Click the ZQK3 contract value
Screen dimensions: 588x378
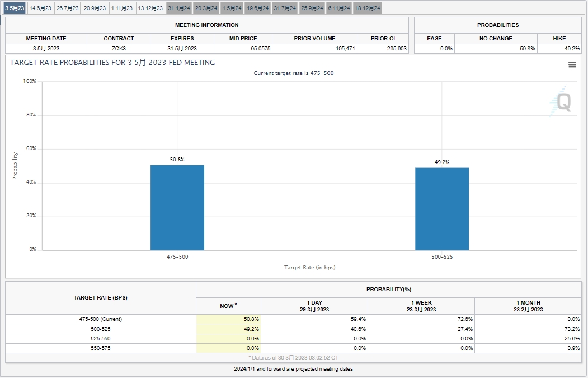[119, 49]
